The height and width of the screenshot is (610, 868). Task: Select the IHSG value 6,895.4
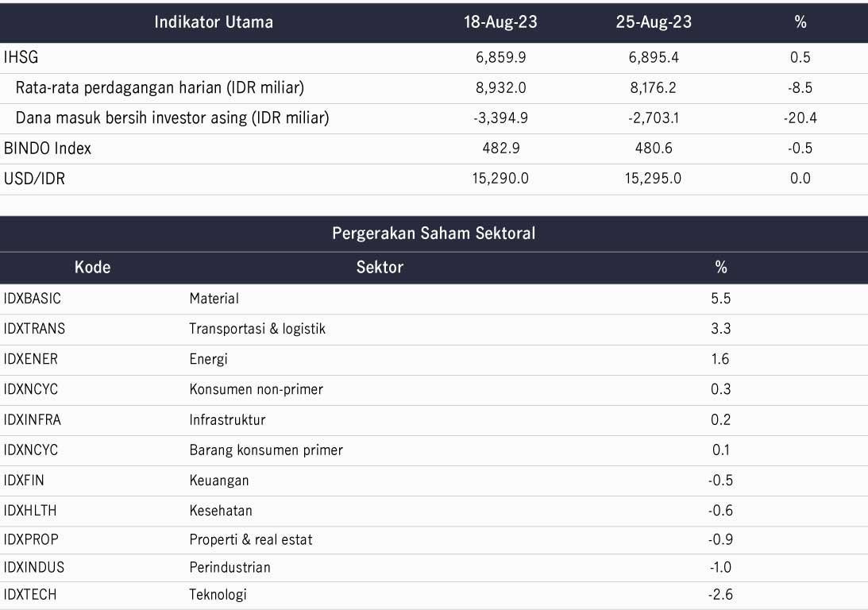(x=654, y=57)
